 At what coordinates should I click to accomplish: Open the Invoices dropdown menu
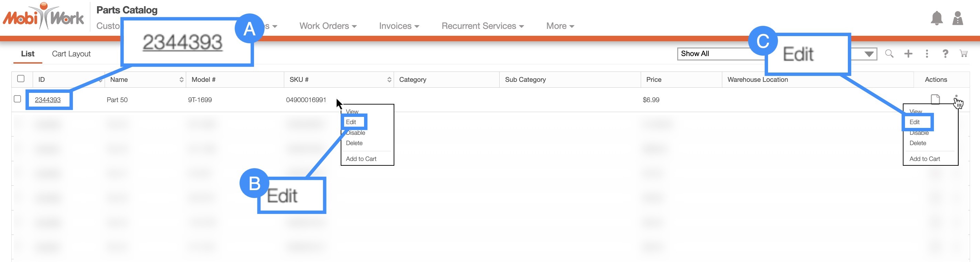pyautogui.click(x=399, y=26)
